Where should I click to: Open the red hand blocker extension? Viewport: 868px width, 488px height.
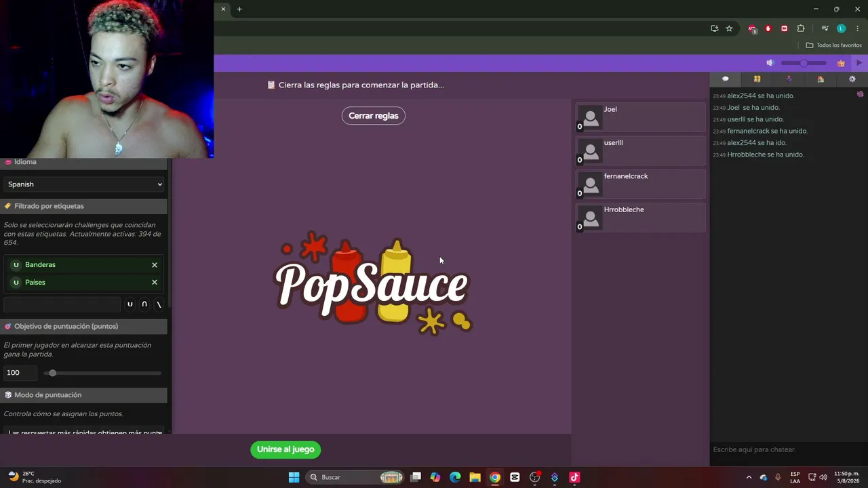tap(768, 28)
